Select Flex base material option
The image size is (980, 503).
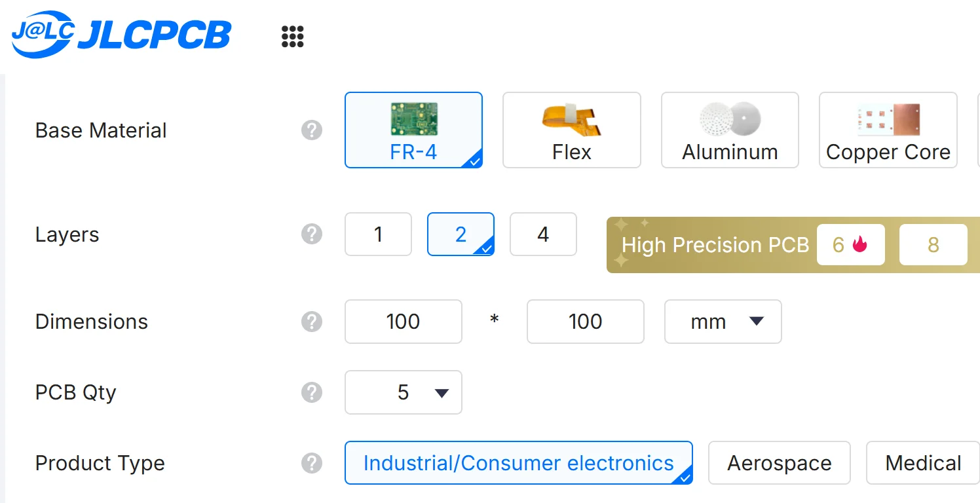[571, 130]
